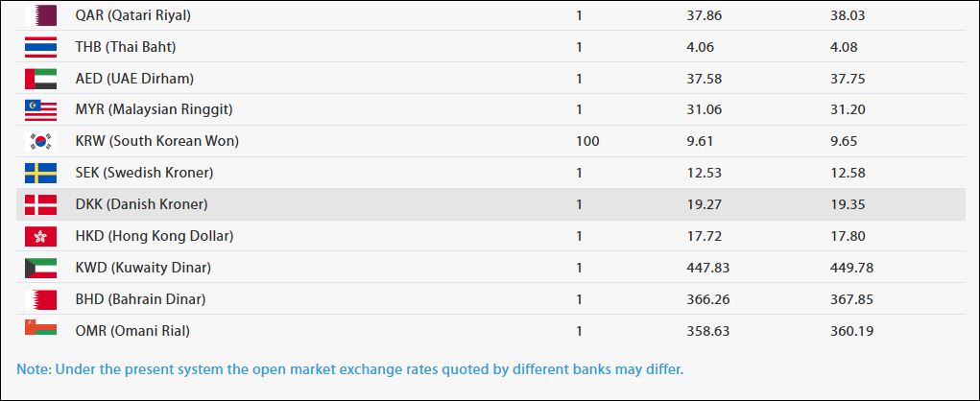Click the THB selling rate 4.08
Image resolution: width=980 pixels, height=401 pixels.
(844, 47)
